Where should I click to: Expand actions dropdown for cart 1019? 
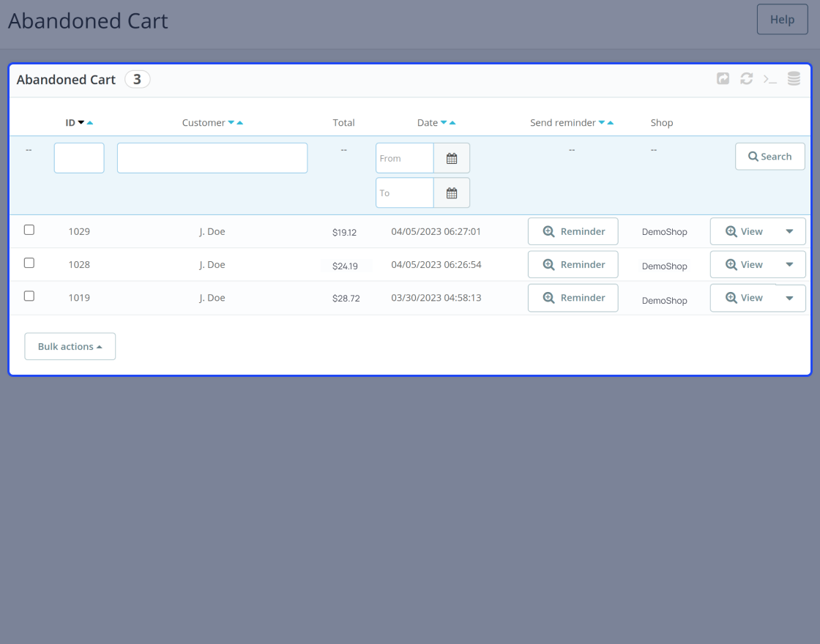(790, 298)
